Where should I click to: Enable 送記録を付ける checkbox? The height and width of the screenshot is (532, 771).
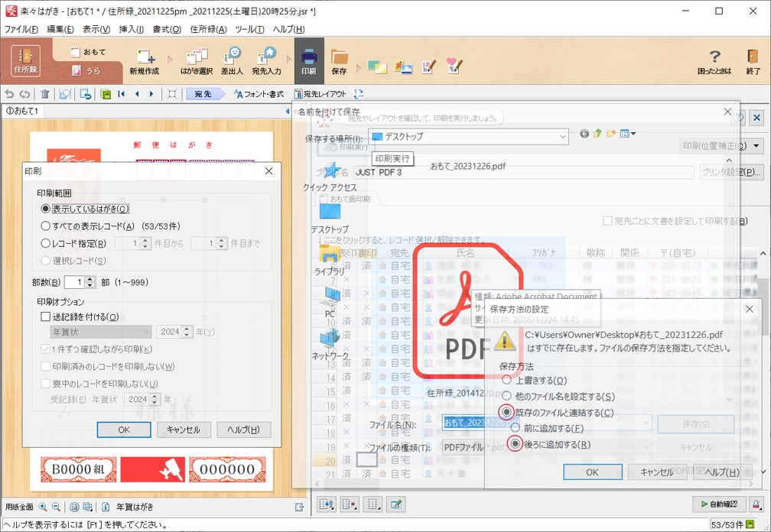pyautogui.click(x=46, y=316)
